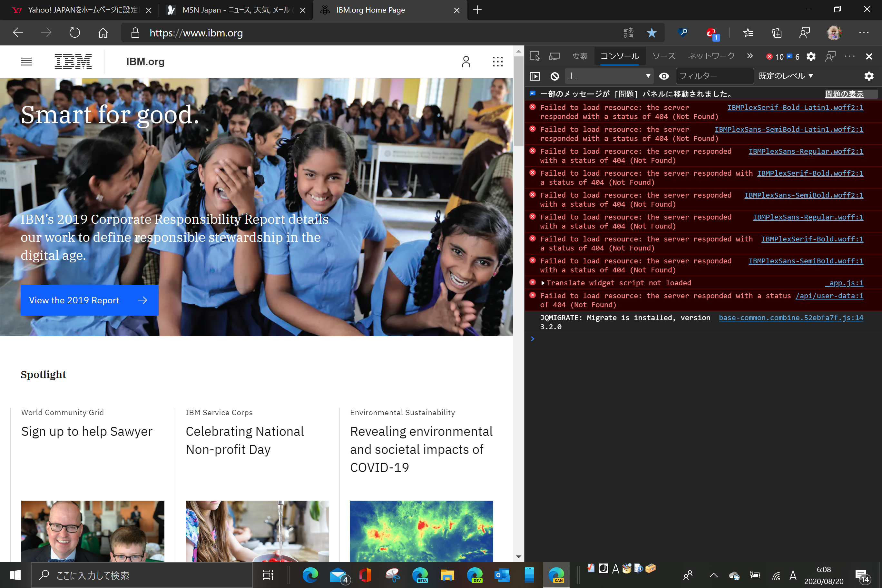Open File Explorer from the taskbar

(x=447, y=575)
